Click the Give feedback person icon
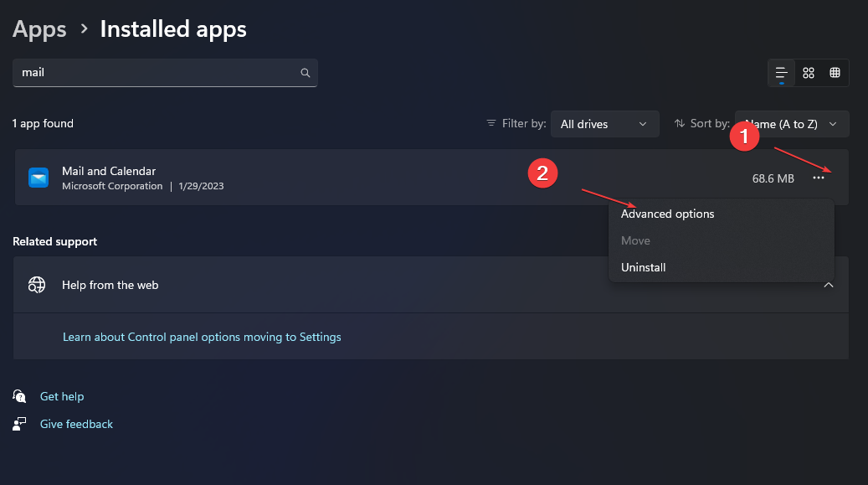Screen dimensions: 868x485 click(20, 424)
